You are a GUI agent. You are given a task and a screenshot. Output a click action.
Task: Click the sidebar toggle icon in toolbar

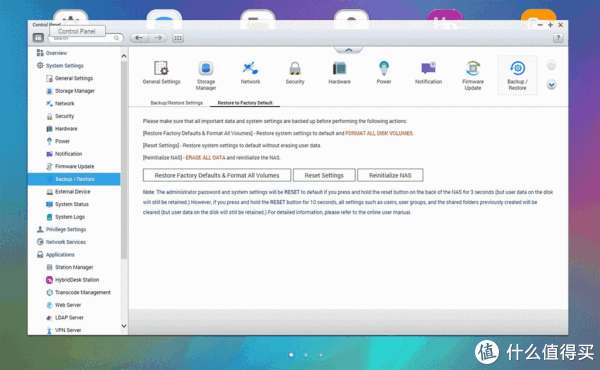pos(38,37)
